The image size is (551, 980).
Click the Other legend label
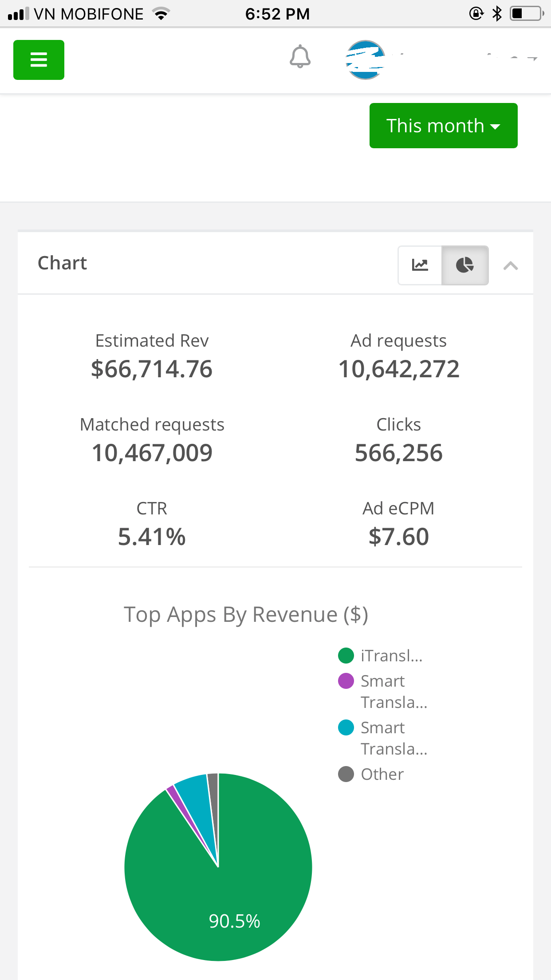(x=382, y=774)
